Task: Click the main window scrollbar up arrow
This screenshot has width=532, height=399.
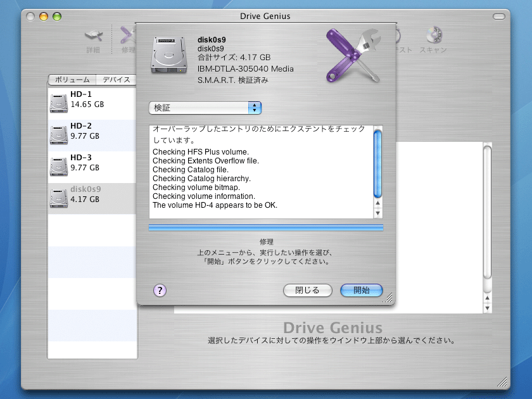Action: [487, 298]
